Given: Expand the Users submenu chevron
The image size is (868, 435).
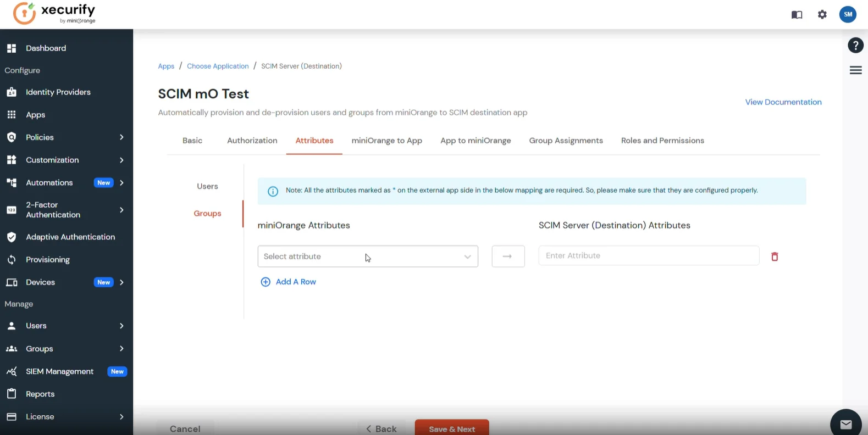Looking at the screenshot, I should coord(121,326).
